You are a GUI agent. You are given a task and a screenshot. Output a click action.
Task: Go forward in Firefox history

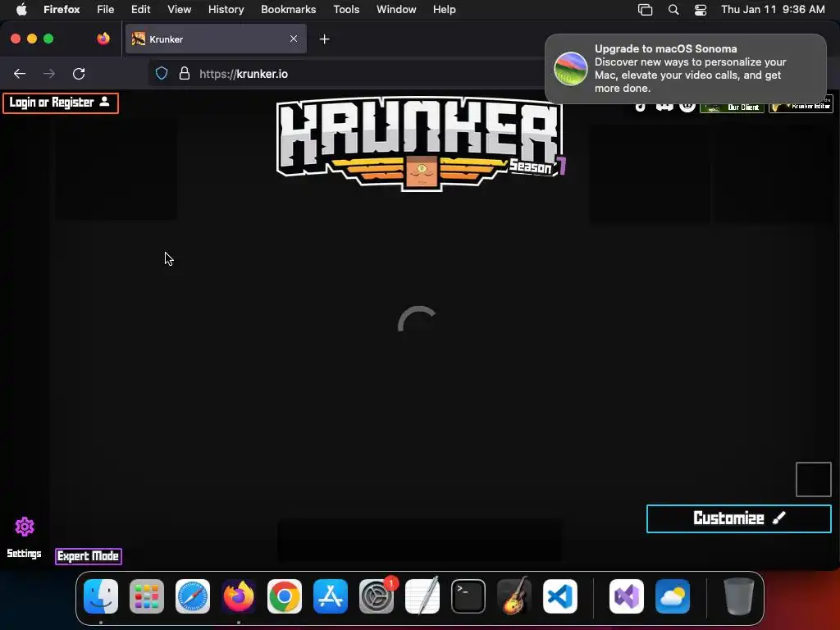click(x=49, y=74)
